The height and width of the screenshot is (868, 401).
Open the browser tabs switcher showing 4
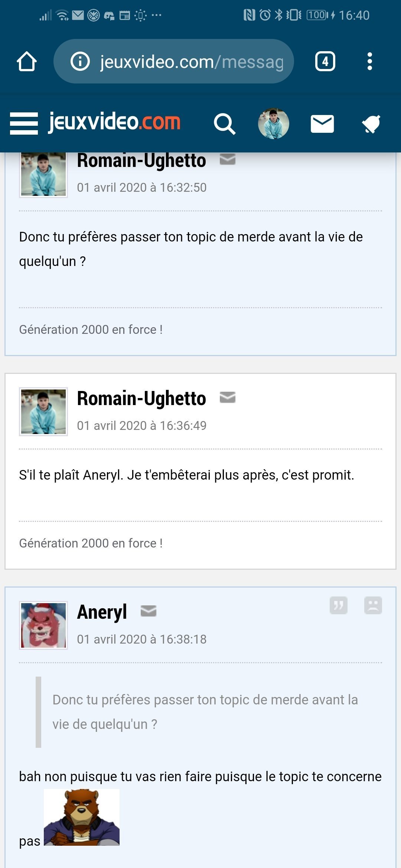tap(325, 62)
